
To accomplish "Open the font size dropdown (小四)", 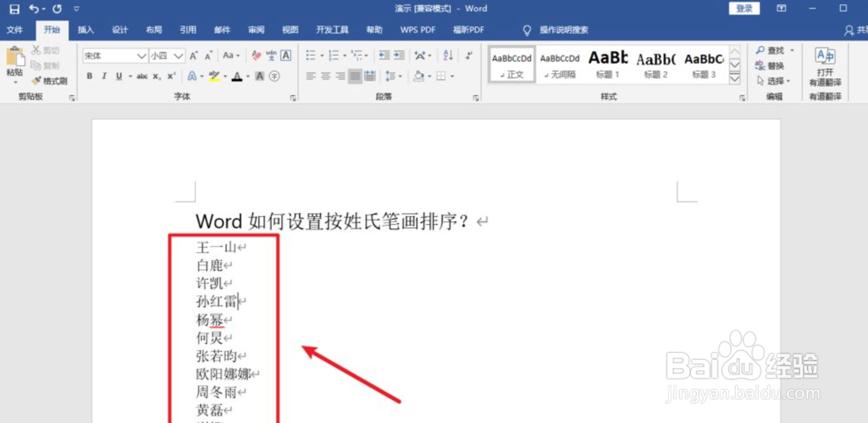I will point(179,56).
